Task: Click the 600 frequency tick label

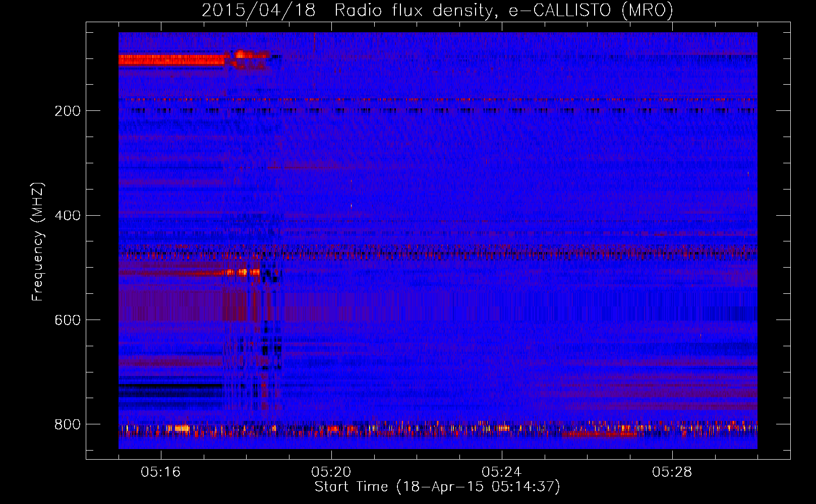Action: pos(68,321)
